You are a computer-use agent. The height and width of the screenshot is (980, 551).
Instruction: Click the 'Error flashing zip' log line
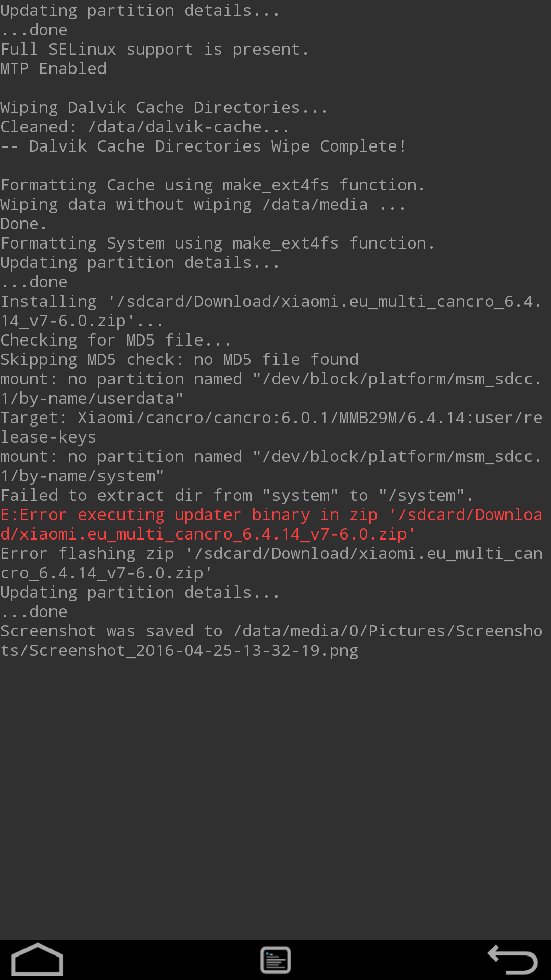click(270, 563)
